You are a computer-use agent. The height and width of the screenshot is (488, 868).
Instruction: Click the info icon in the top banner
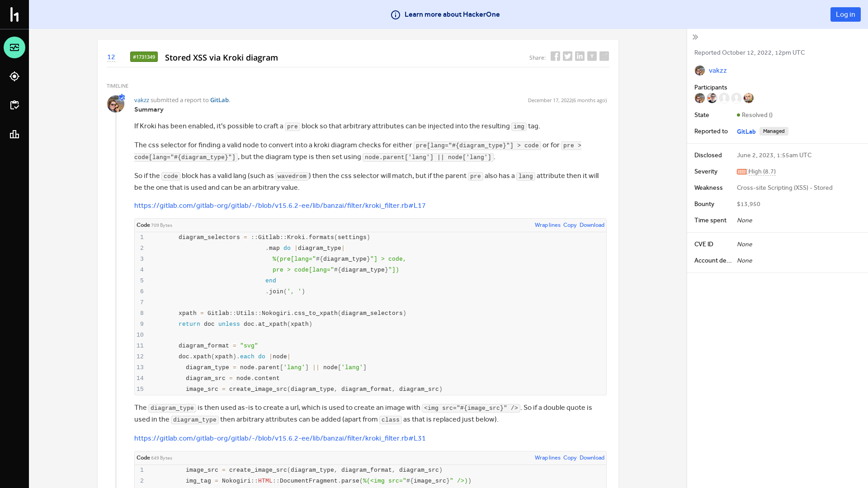[x=396, y=15]
